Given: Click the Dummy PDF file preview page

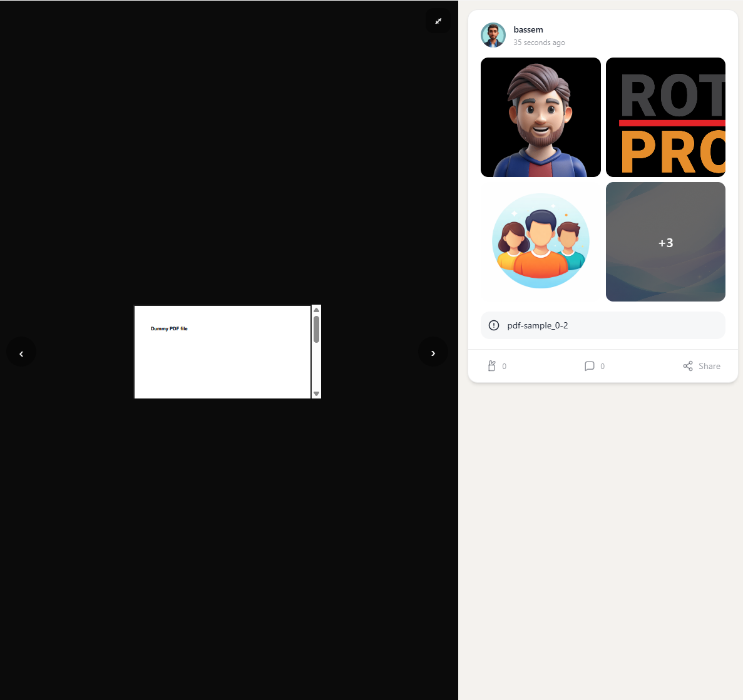Looking at the screenshot, I should click(222, 352).
